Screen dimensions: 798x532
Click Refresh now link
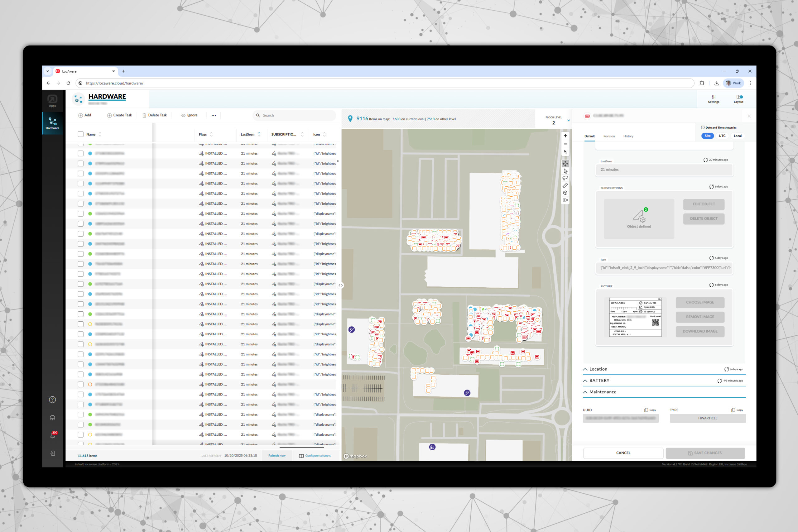[x=276, y=456]
